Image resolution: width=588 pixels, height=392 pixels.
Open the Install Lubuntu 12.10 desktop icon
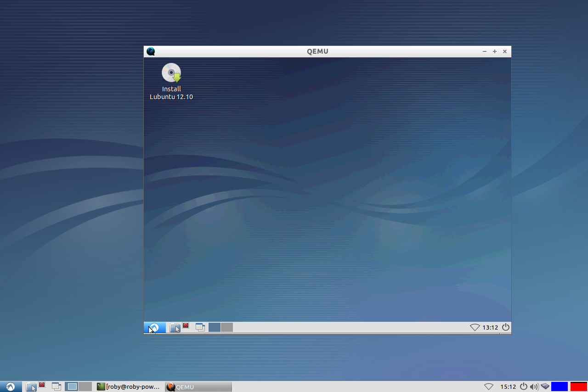click(171, 81)
